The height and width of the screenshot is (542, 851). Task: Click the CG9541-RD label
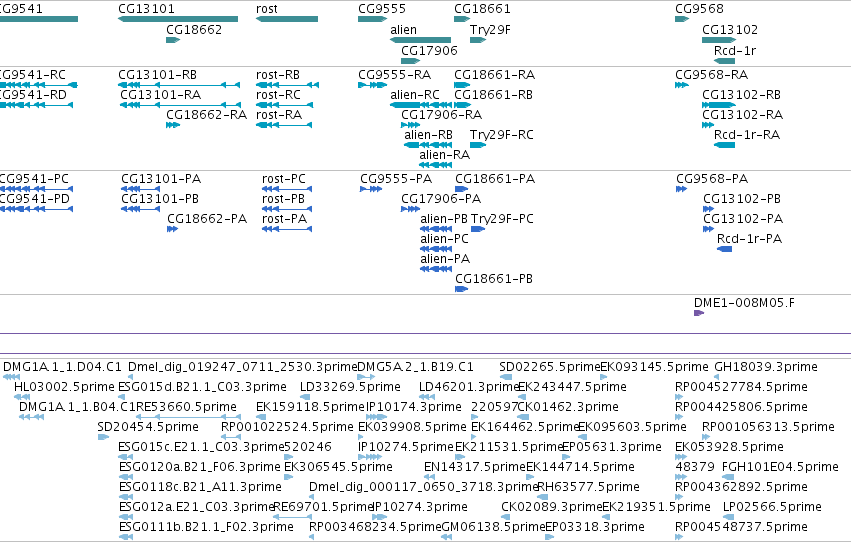click(x=33, y=94)
